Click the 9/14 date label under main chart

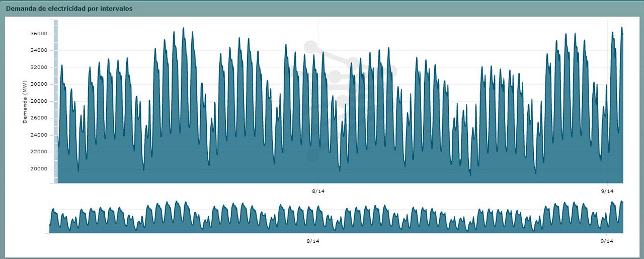pyautogui.click(x=608, y=191)
